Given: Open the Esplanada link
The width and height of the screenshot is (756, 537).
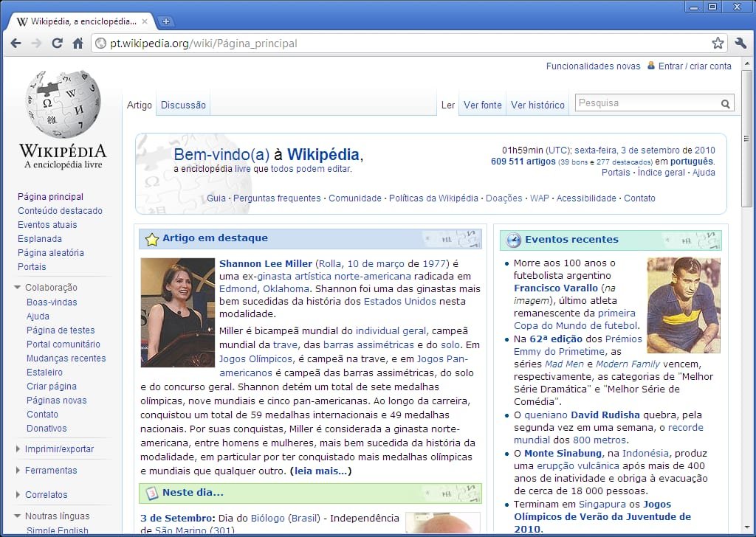Looking at the screenshot, I should coord(40,238).
